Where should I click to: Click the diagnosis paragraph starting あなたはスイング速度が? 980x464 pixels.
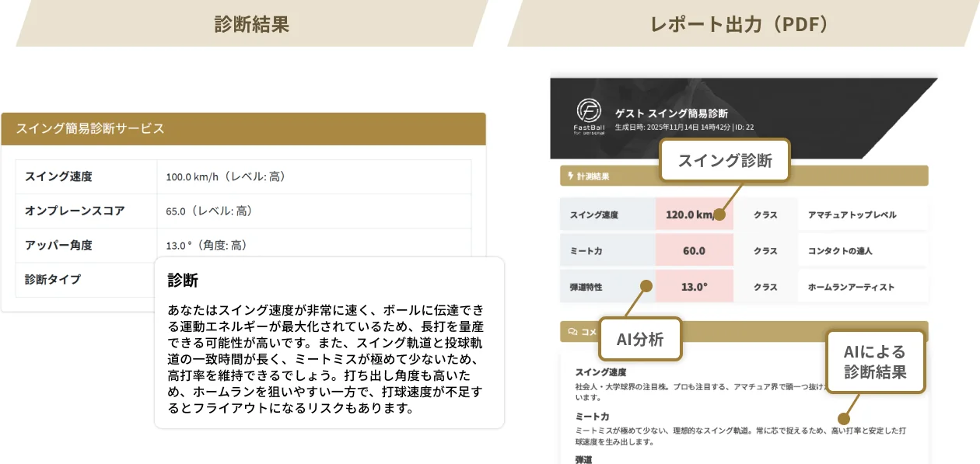[x=326, y=358]
